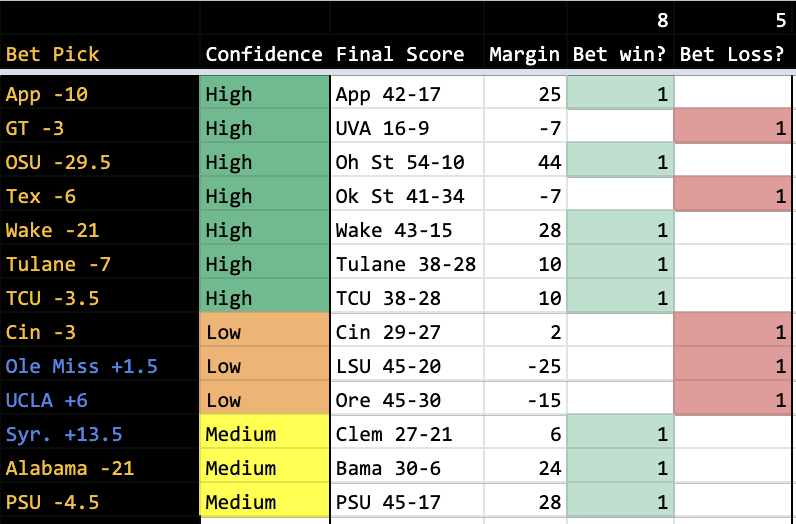Image resolution: width=796 pixels, height=524 pixels.
Task: Click the Bet Pick column header
Action: pos(53,54)
